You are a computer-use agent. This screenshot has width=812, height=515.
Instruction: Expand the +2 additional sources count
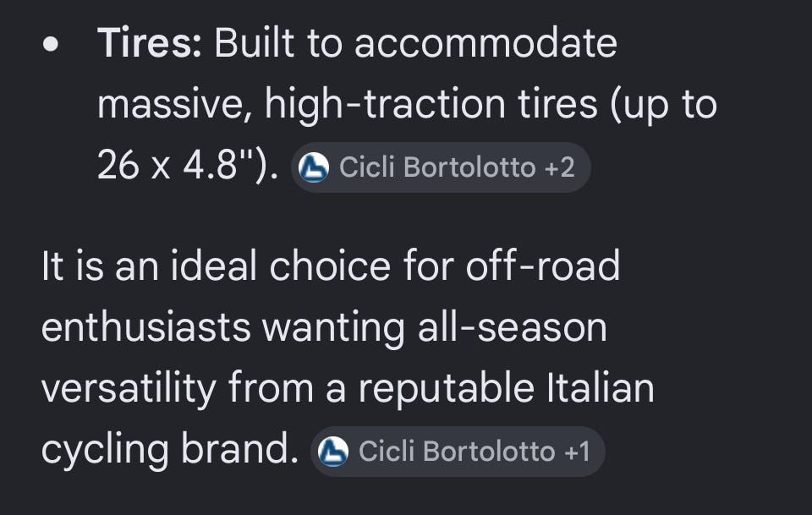560,167
